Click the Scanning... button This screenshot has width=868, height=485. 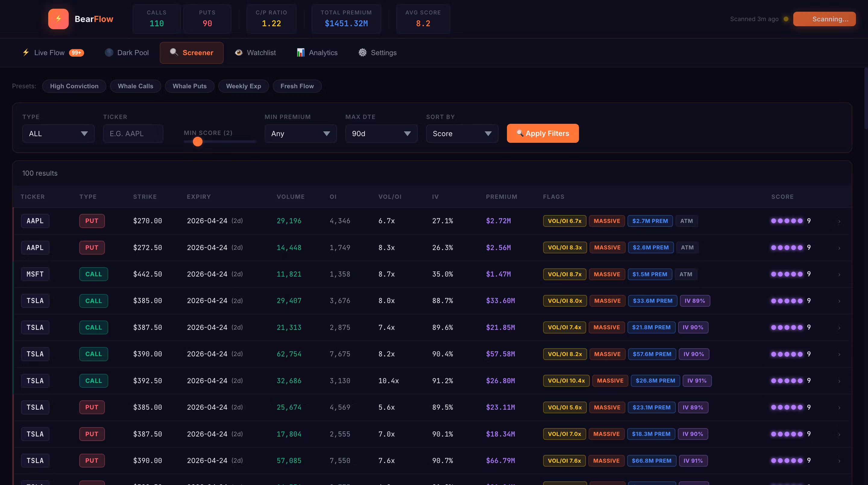(824, 19)
